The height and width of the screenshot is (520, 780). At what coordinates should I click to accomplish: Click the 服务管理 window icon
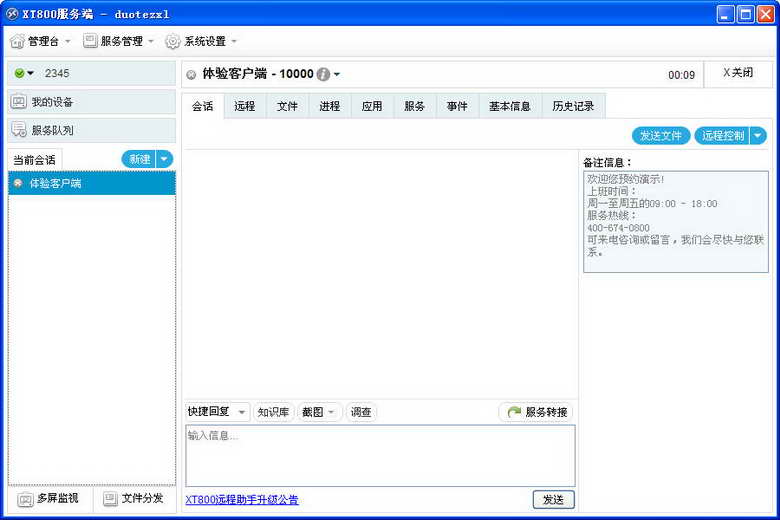tap(90, 41)
